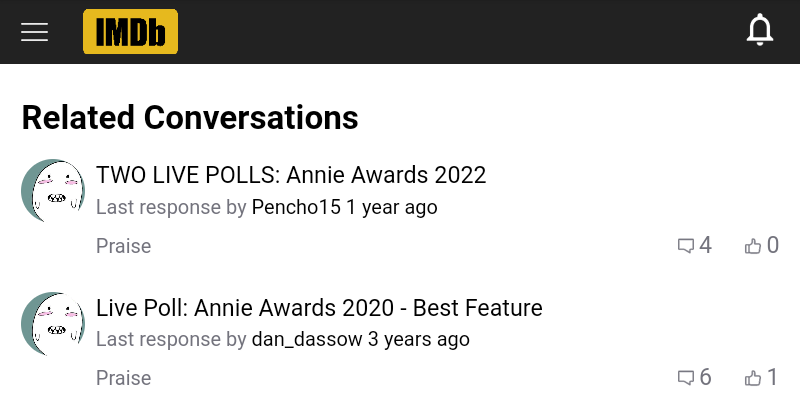Click the IMDb logo
The image size is (800, 410).
coord(130,32)
